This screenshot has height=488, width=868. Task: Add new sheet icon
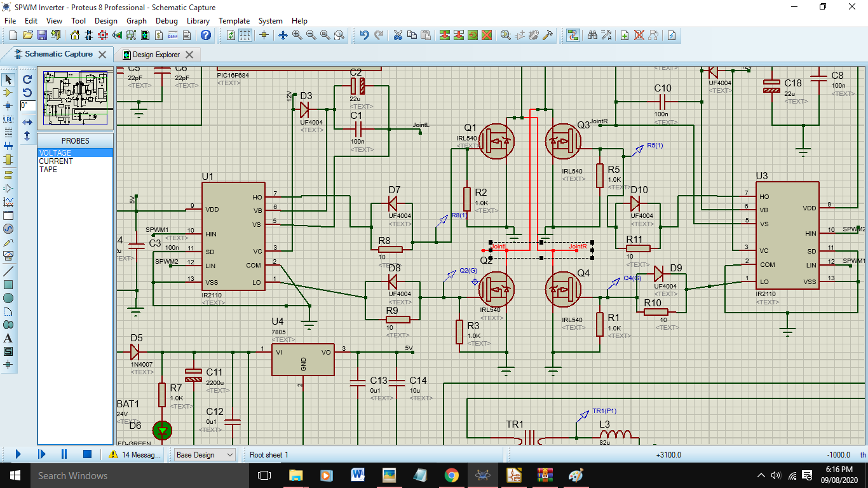(x=625, y=35)
